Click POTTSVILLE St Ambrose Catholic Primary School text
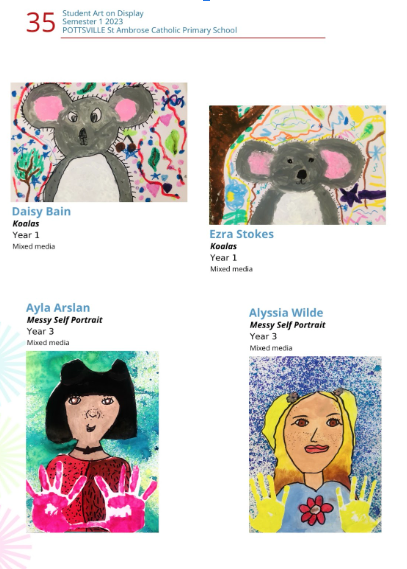Screen dimensions: 407x569 point(150,30)
